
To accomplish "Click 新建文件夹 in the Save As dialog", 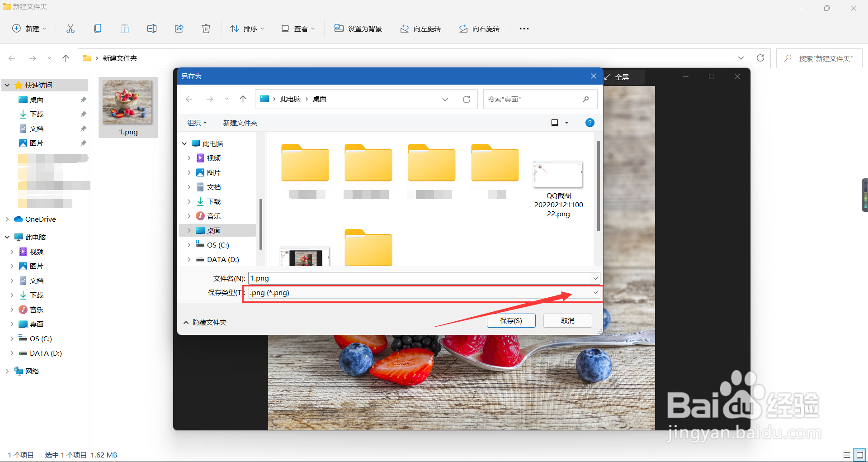I will coord(240,123).
